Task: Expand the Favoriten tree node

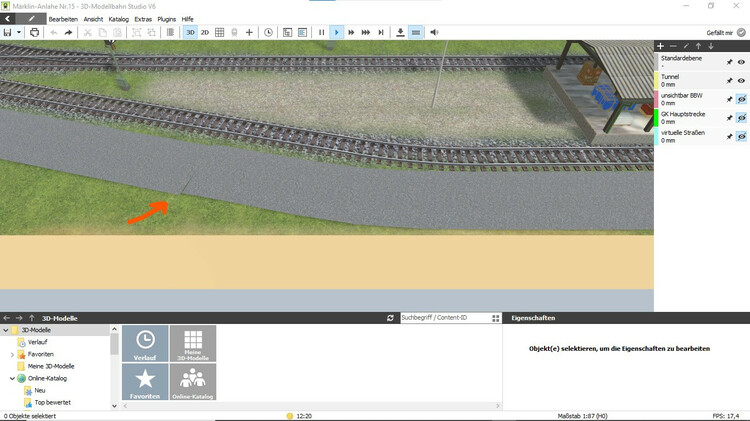Action: click(12, 354)
